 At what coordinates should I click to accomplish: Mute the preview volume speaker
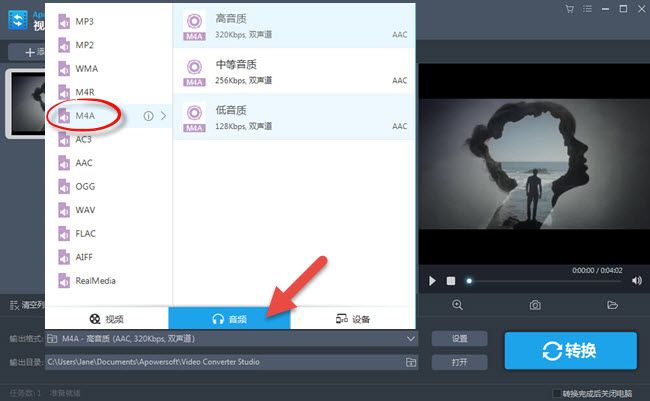click(637, 281)
